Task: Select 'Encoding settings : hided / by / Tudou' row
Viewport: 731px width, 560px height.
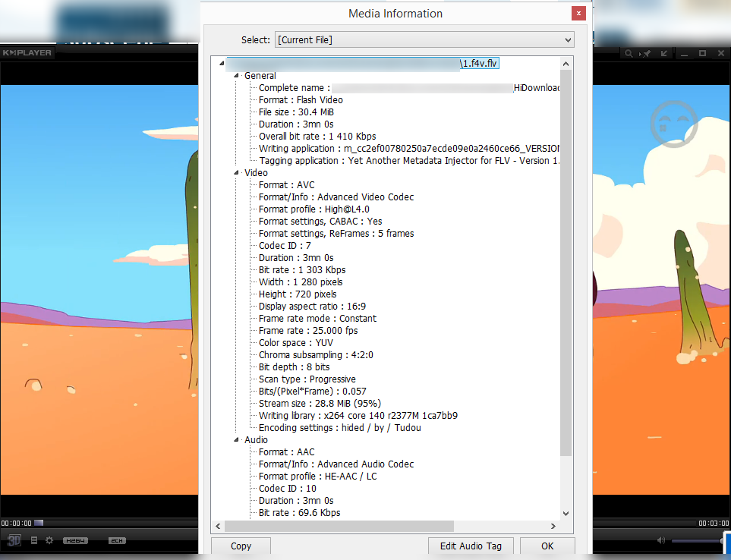Action: click(x=340, y=427)
